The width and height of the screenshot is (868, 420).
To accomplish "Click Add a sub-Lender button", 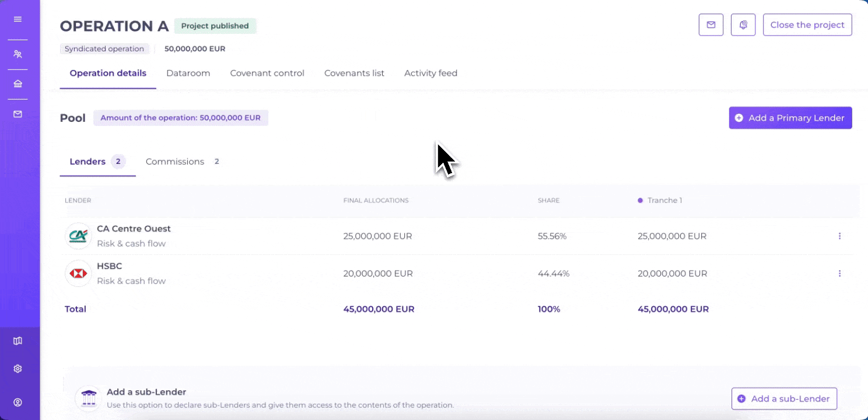I will coord(784,399).
